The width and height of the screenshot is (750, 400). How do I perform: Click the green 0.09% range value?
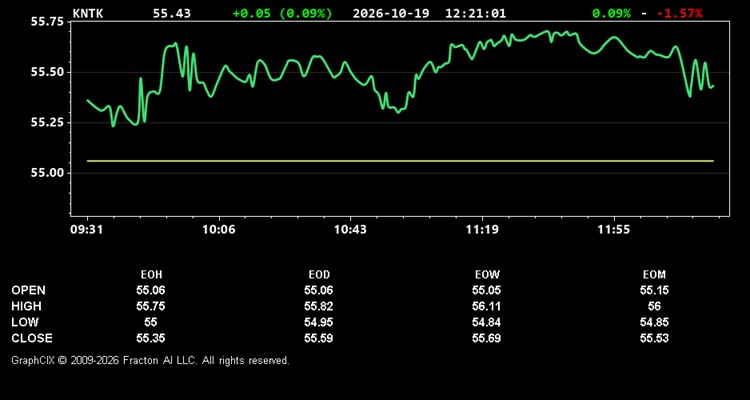[x=611, y=13]
